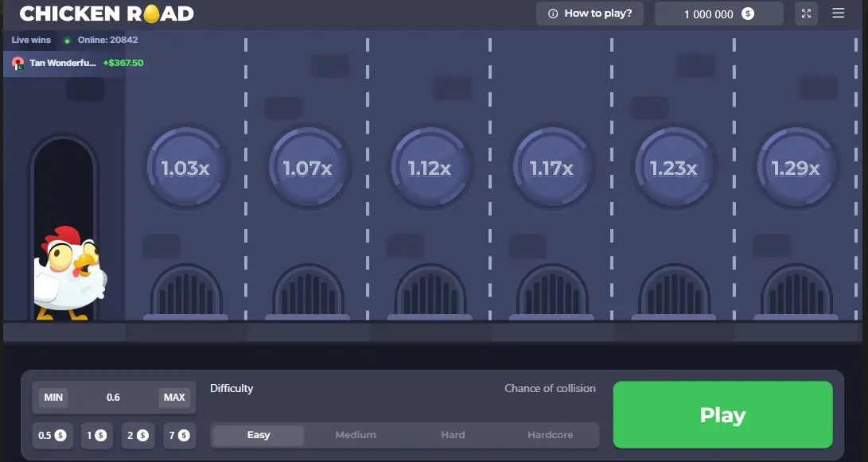Click the 1.12x multiplier manhole
Viewport: 868px width, 462px height.
pyautogui.click(x=430, y=168)
